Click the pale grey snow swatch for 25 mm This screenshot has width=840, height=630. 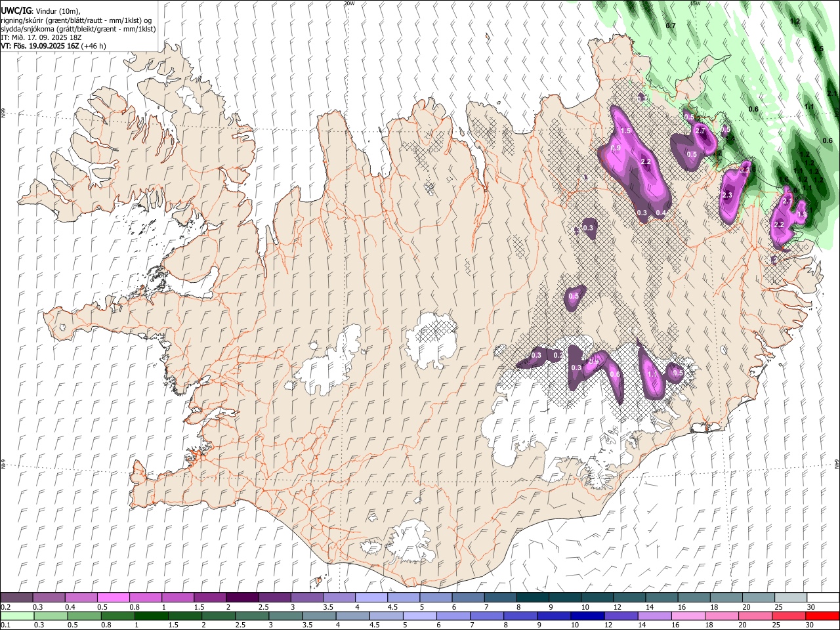[x=791, y=598]
